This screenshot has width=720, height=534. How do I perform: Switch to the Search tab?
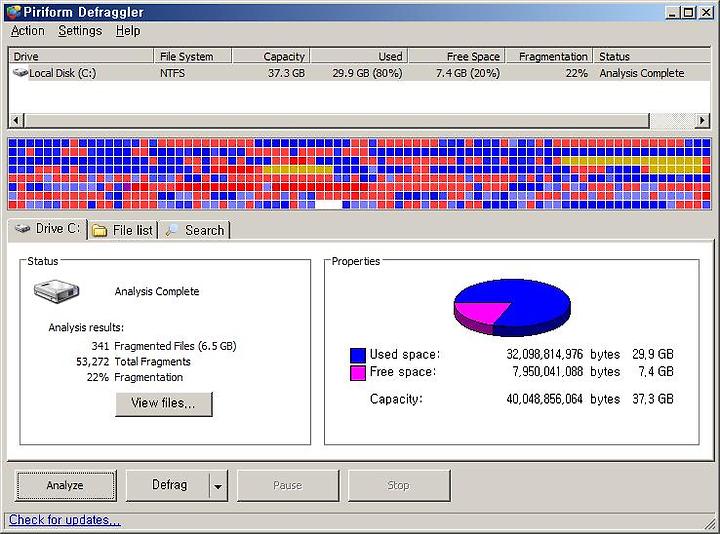[195, 230]
